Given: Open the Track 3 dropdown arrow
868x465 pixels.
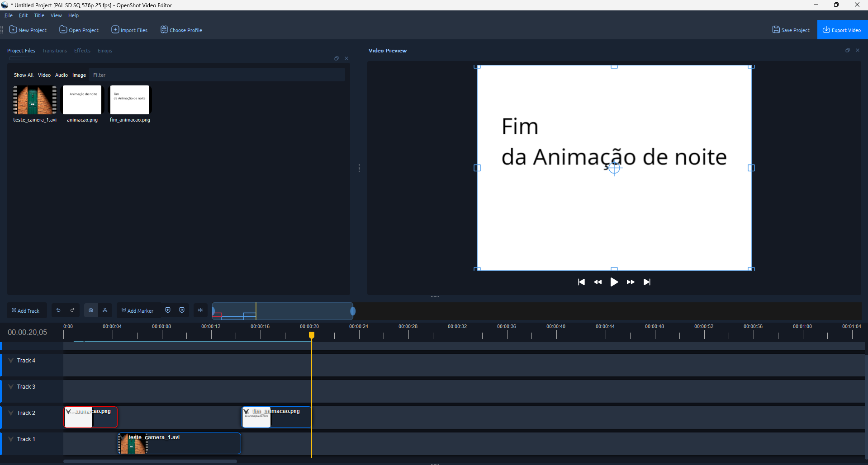Looking at the screenshot, I should coord(11,387).
